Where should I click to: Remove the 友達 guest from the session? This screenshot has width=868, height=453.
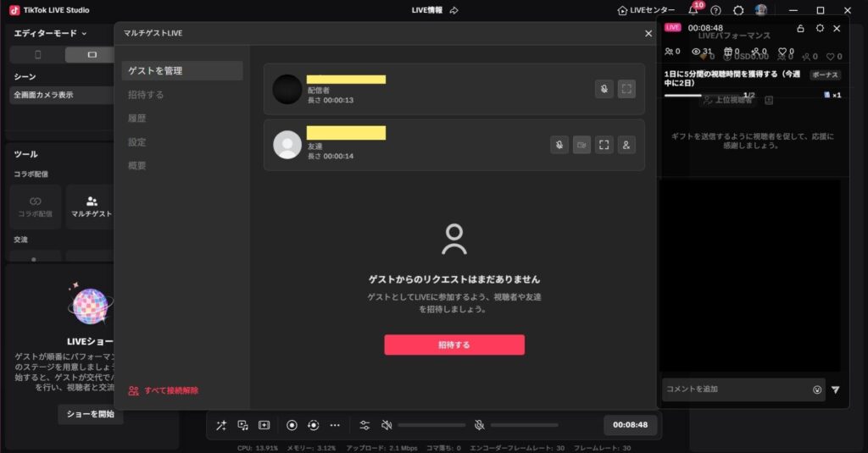626,145
